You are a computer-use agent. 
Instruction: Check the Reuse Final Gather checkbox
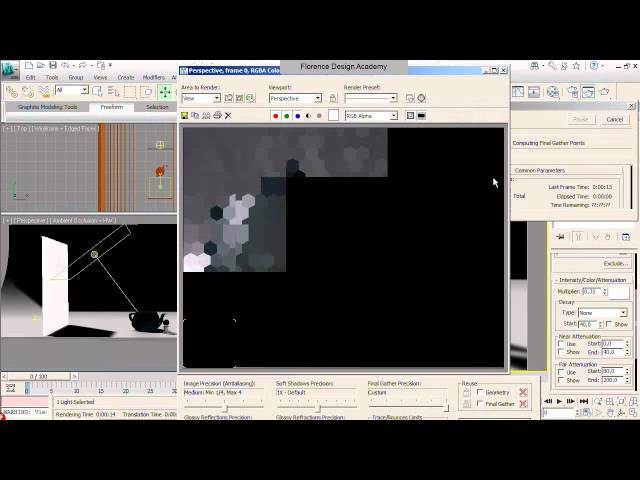(480, 404)
